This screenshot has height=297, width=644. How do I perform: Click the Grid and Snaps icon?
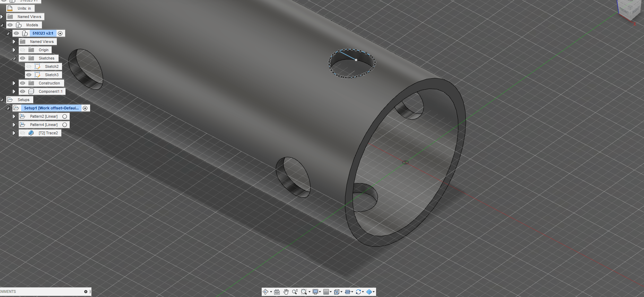click(326, 292)
